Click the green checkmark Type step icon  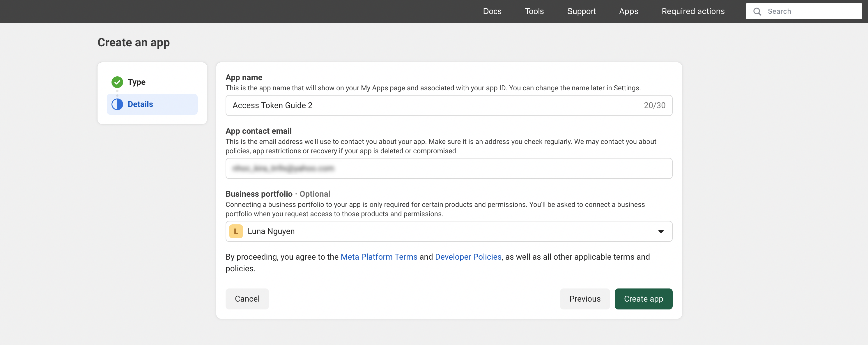pyautogui.click(x=117, y=82)
